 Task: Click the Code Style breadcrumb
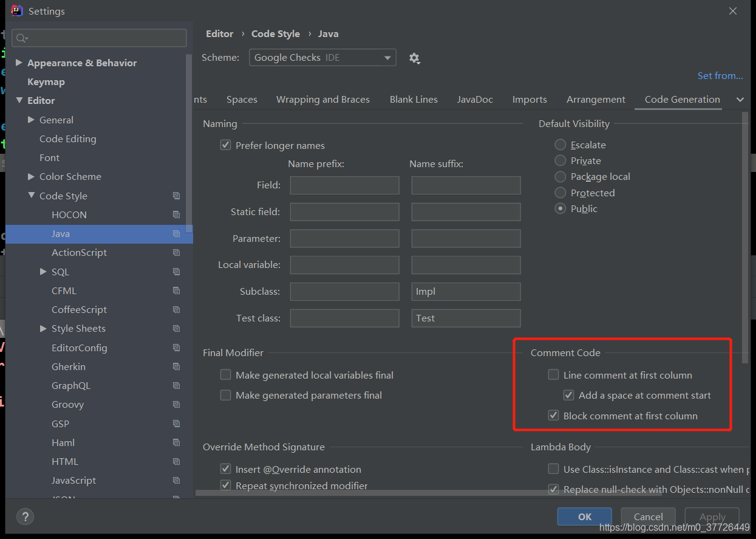276,34
